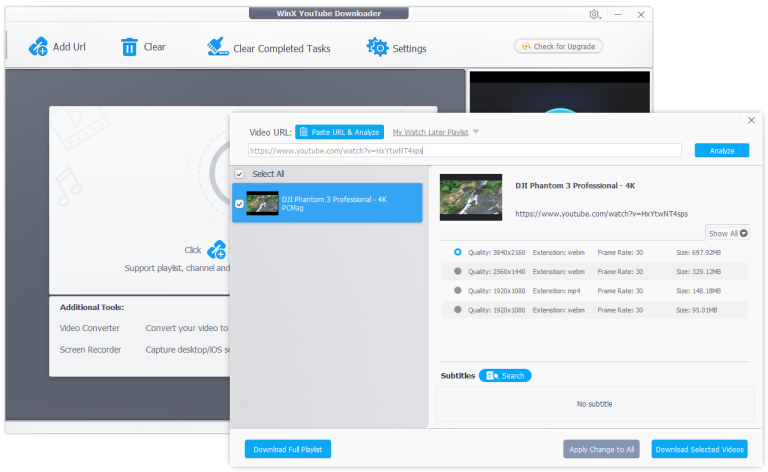This screenshot has width=768, height=472.
Task: Click the cloud add icon beside Click text
Action: click(217, 250)
